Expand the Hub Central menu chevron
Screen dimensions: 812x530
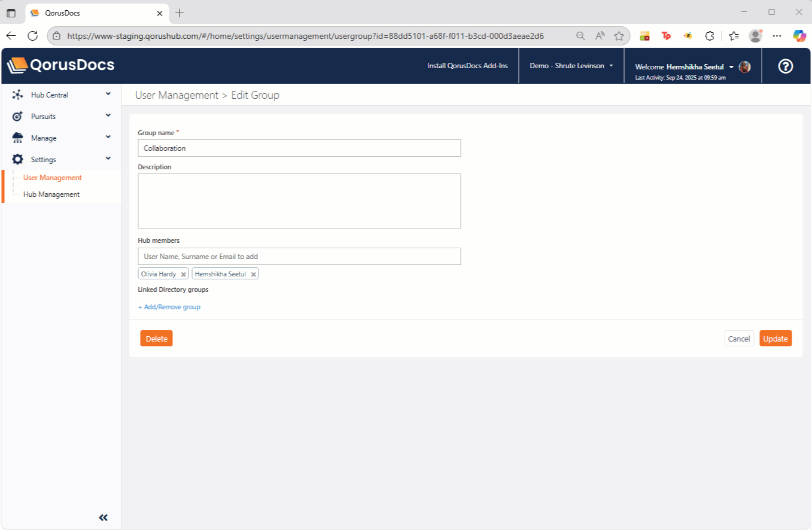point(108,94)
